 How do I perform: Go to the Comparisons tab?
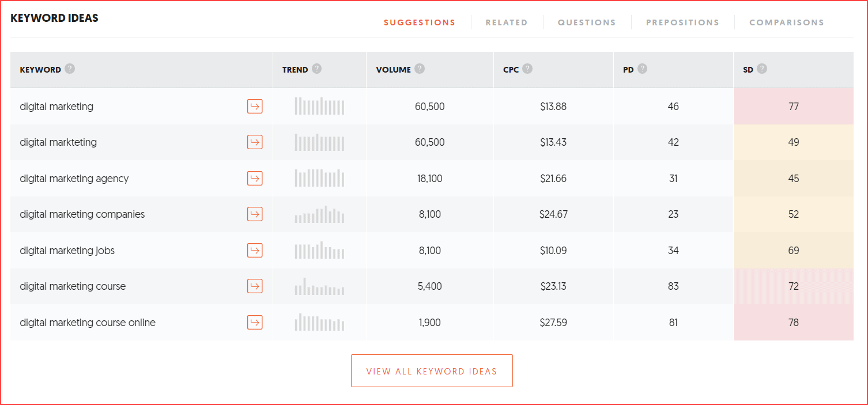click(x=787, y=22)
